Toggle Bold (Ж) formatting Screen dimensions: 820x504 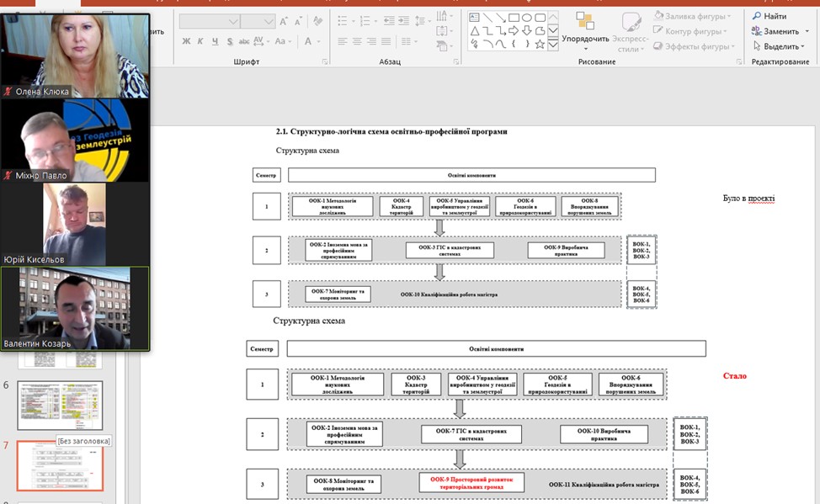click(x=186, y=41)
